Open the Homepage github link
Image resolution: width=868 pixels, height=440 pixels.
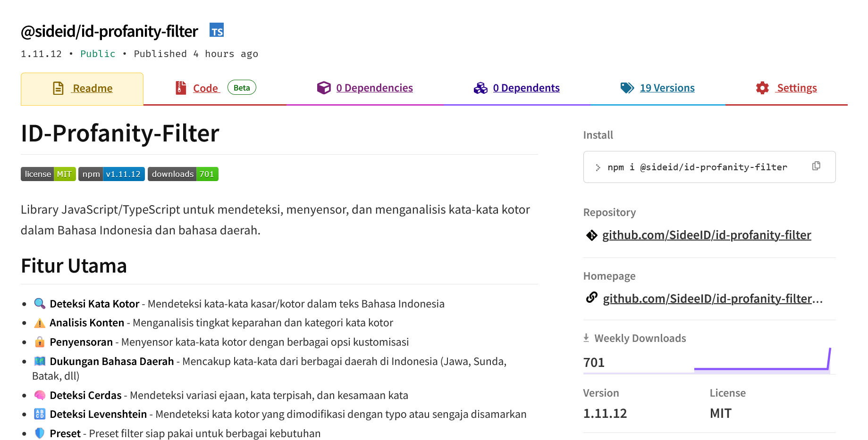pyautogui.click(x=713, y=299)
